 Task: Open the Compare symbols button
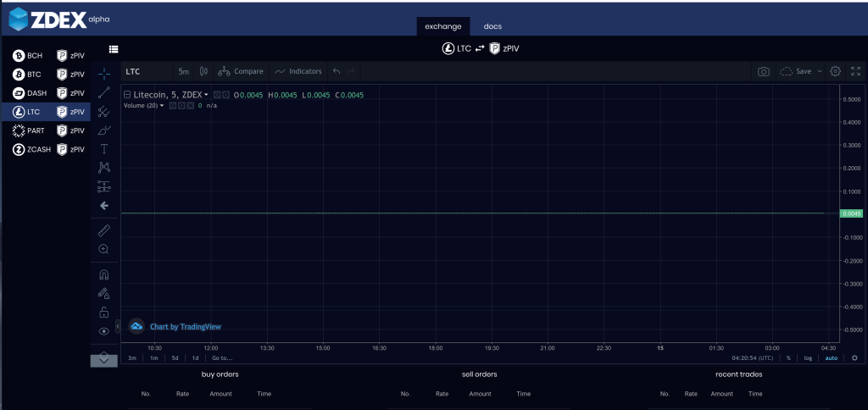point(241,71)
